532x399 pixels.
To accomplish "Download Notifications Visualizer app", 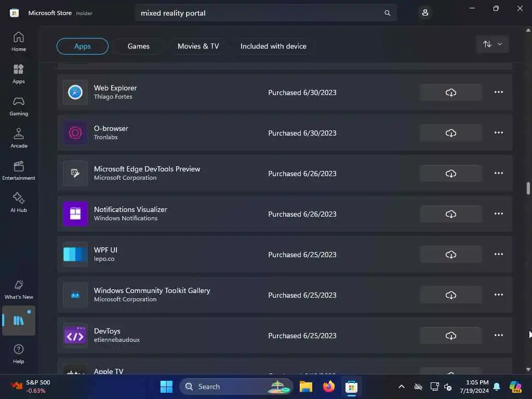I will [x=450, y=214].
